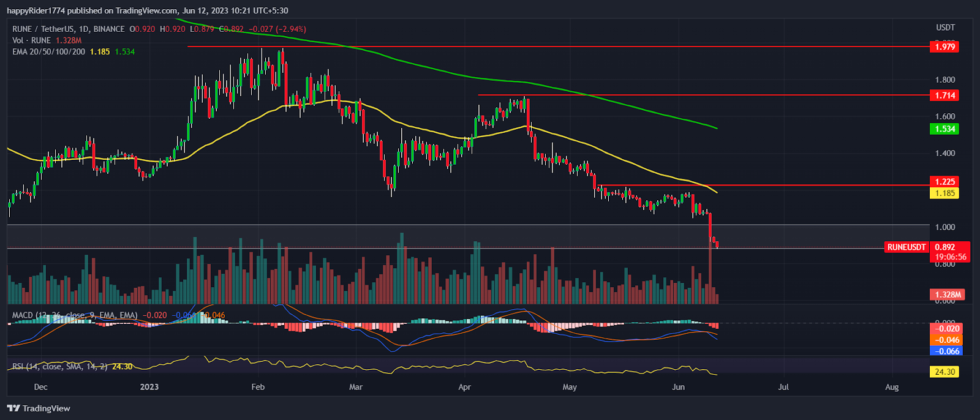Click the RUNEUSDT symbol tag
Viewport: 980px width, 420px height.
tap(907, 247)
